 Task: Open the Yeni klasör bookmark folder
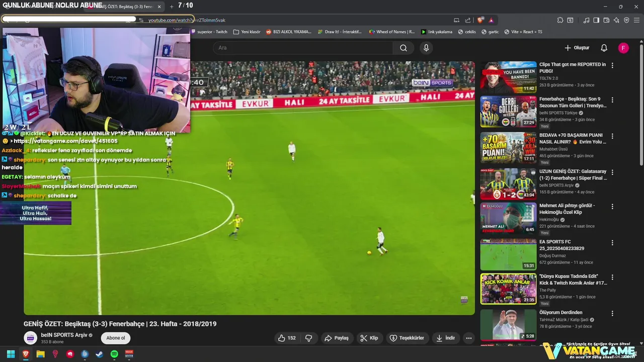[x=247, y=32]
